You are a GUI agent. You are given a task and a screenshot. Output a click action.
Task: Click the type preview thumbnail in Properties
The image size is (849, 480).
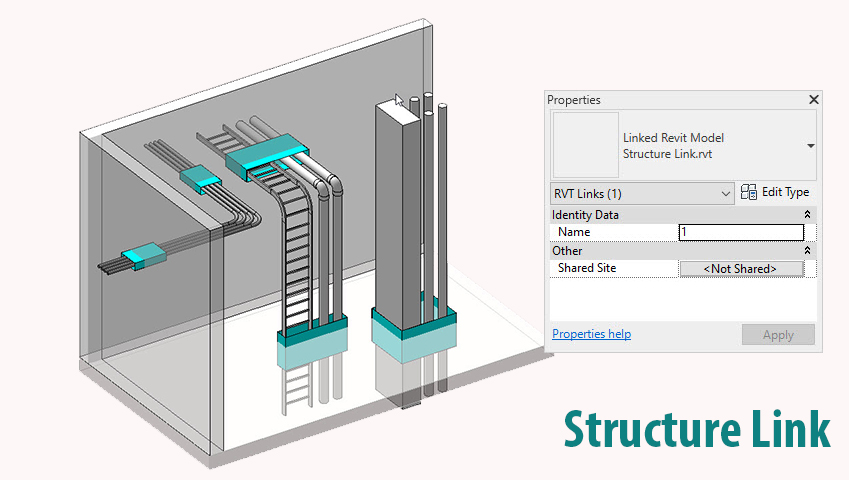[585, 145]
